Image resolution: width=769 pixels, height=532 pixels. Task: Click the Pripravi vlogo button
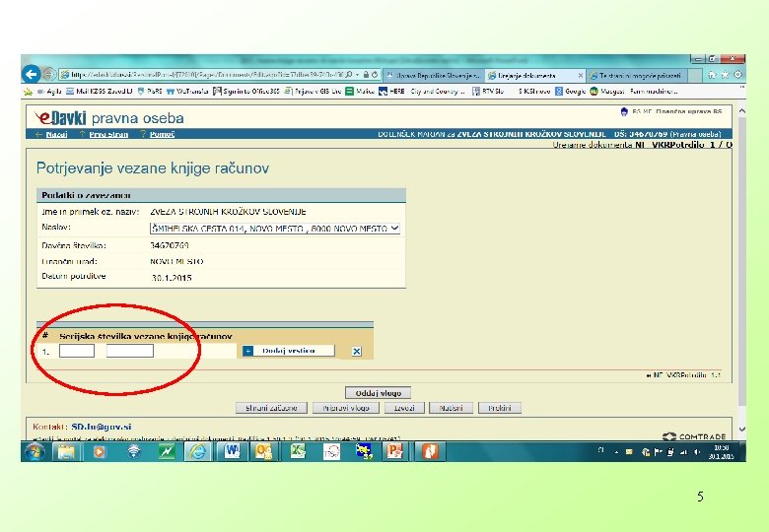(x=346, y=408)
